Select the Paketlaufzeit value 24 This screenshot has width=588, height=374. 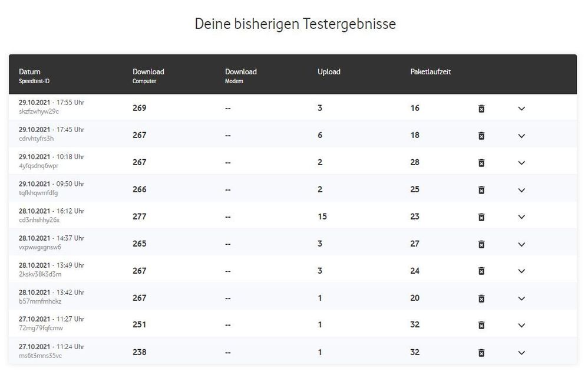415,271
